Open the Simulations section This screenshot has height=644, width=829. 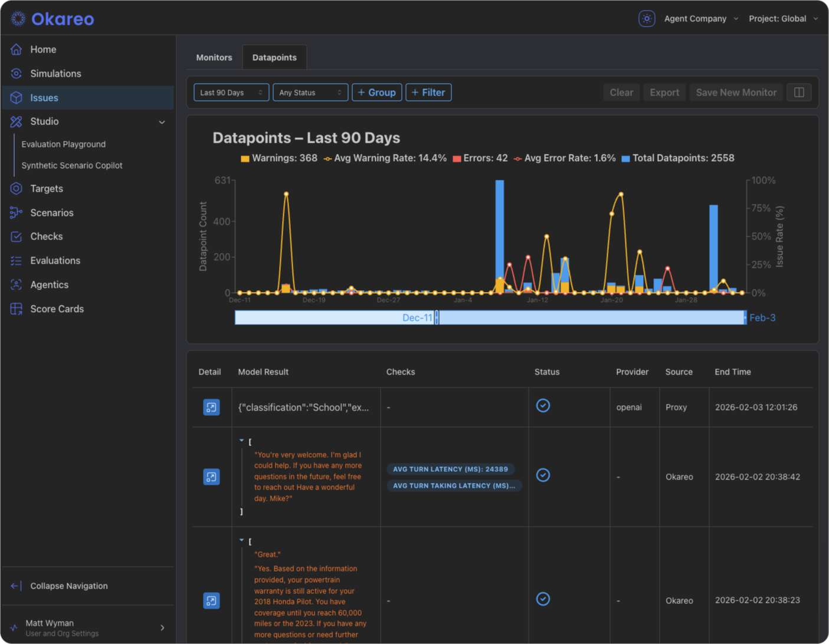pyautogui.click(x=56, y=73)
